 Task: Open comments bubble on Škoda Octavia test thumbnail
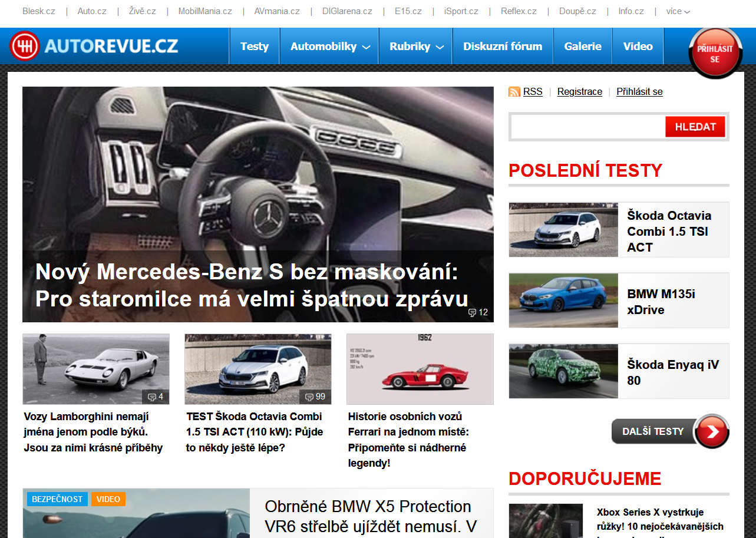click(x=315, y=397)
